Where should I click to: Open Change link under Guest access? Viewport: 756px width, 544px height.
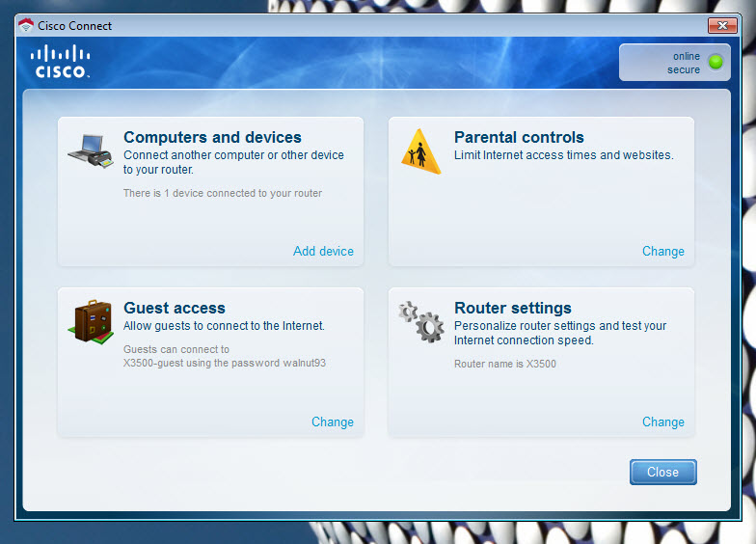click(332, 422)
